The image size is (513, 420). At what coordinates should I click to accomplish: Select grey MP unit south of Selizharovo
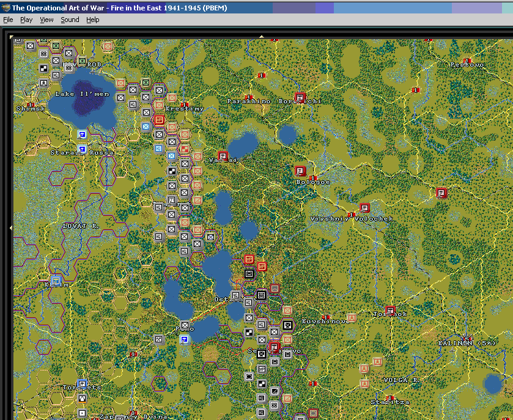click(x=262, y=369)
